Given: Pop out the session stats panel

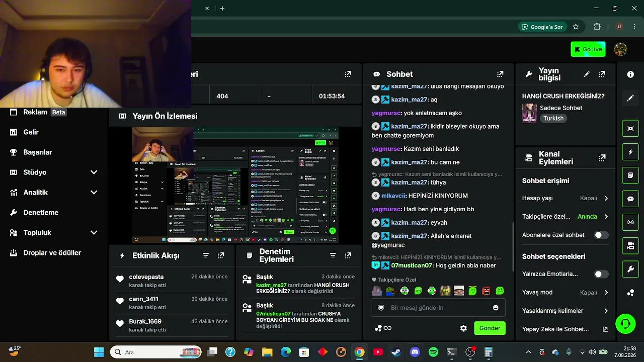Looking at the screenshot, I should pos(348,74).
